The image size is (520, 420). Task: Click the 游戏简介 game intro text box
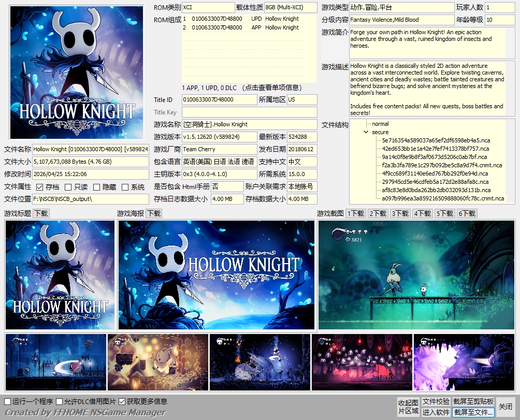tap(432, 43)
